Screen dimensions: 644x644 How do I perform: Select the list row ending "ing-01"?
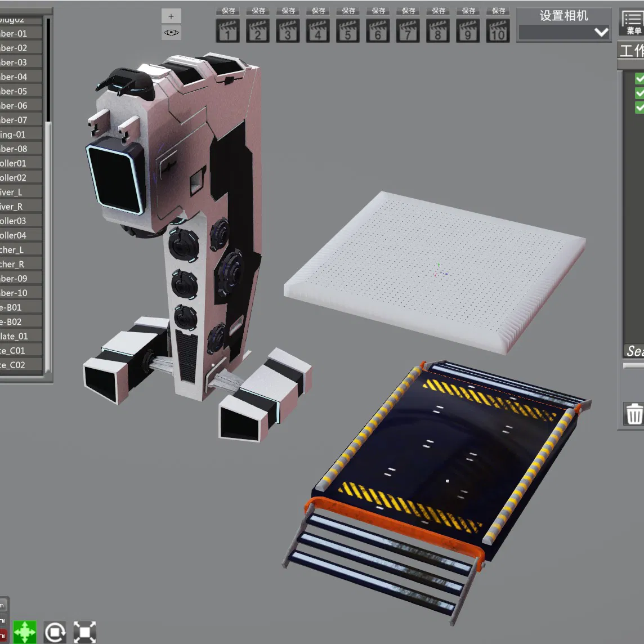20,135
